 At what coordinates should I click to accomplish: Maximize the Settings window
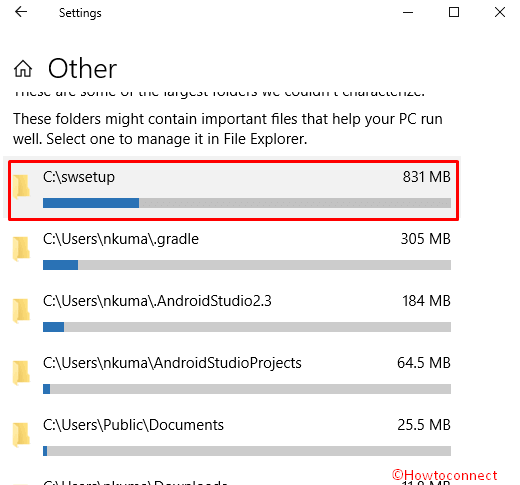tap(454, 12)
